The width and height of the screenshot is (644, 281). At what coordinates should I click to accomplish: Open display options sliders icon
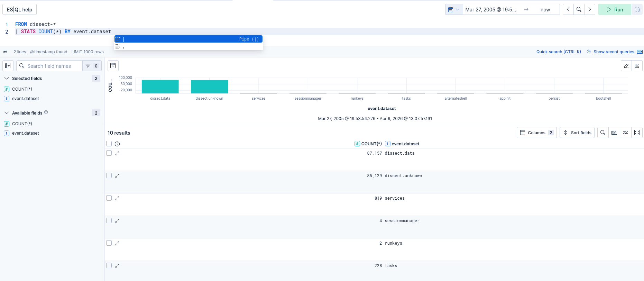click(x=626, y=133)
